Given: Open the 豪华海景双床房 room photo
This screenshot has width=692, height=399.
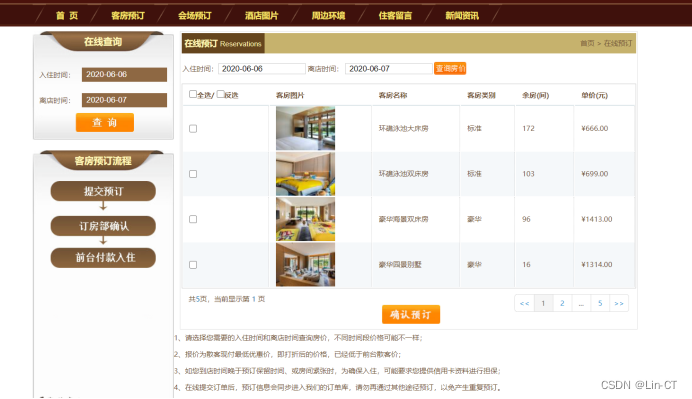Looking at the screenshot, I should pyautogui.click(x=305, y=219).
